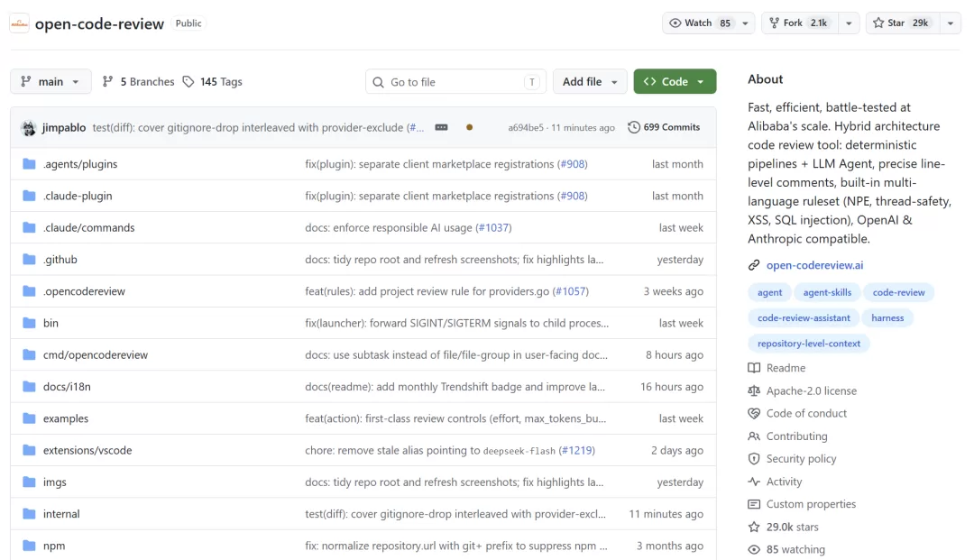Click jimpablo's avatar image

(x=29, y=128)
